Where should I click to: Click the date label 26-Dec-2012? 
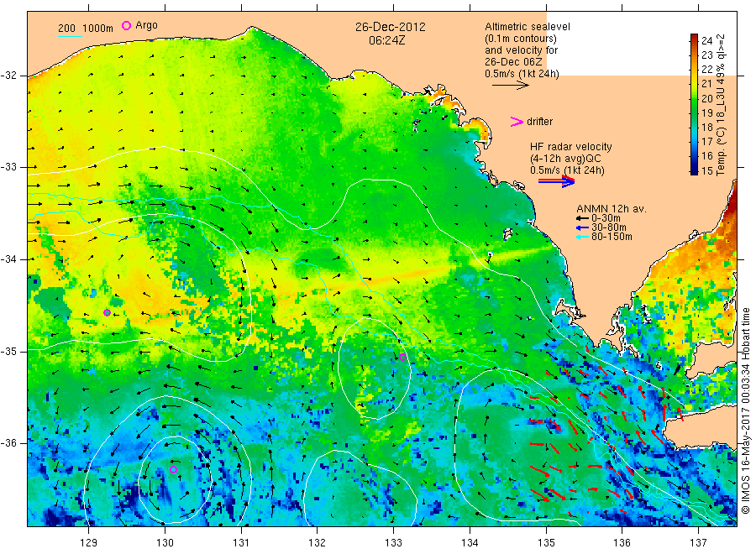pos(391,27)
